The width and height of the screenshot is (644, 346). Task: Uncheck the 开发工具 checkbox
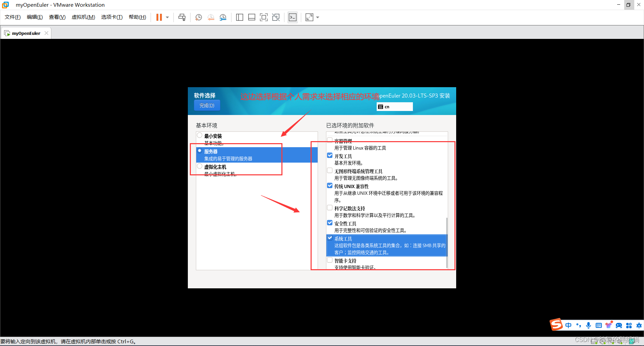pos(330,155)
